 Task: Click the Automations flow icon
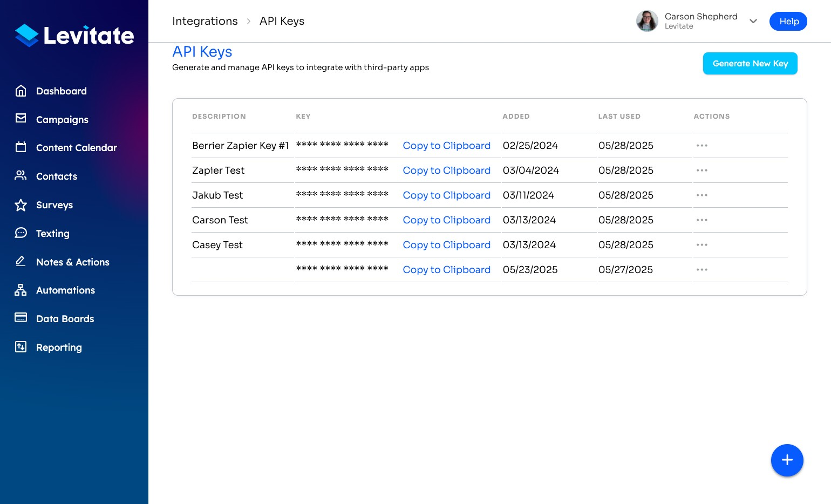(x=21, y=290)
